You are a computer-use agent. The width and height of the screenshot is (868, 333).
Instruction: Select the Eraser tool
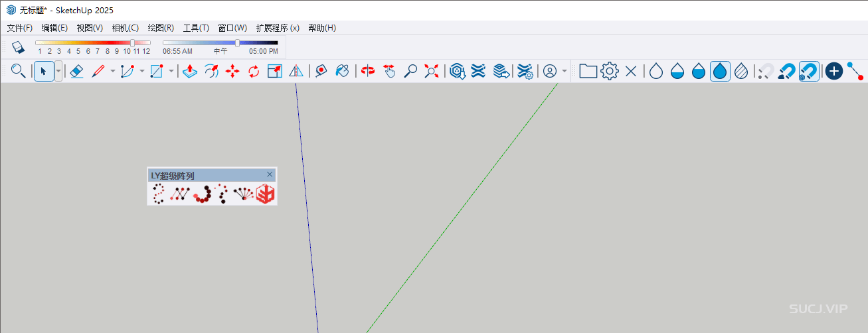pos(76,71)
